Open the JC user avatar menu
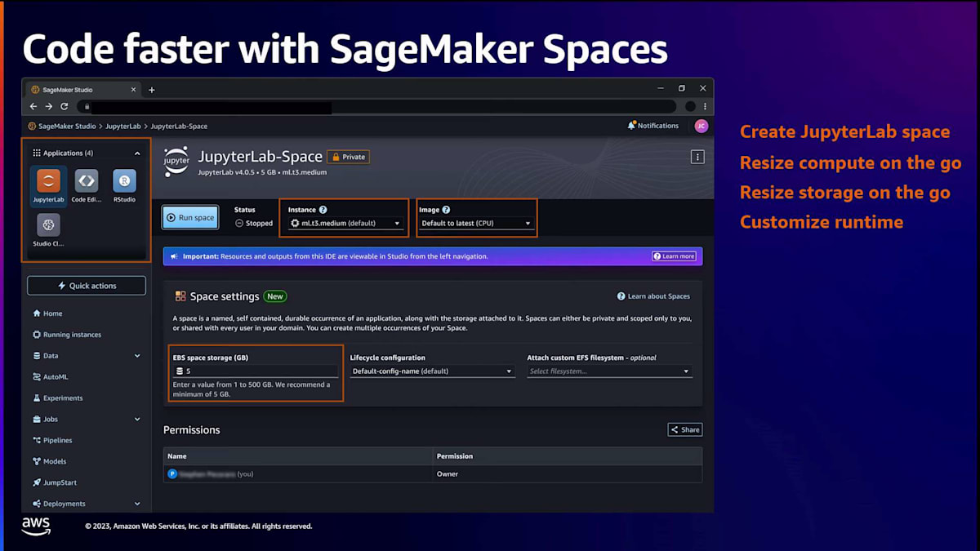The image size is (980, 551). click(701, 126)
